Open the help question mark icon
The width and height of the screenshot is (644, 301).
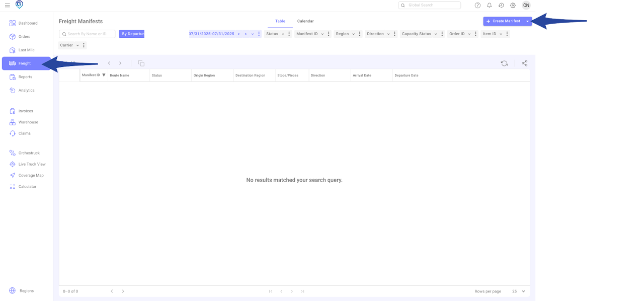point(477,5)
